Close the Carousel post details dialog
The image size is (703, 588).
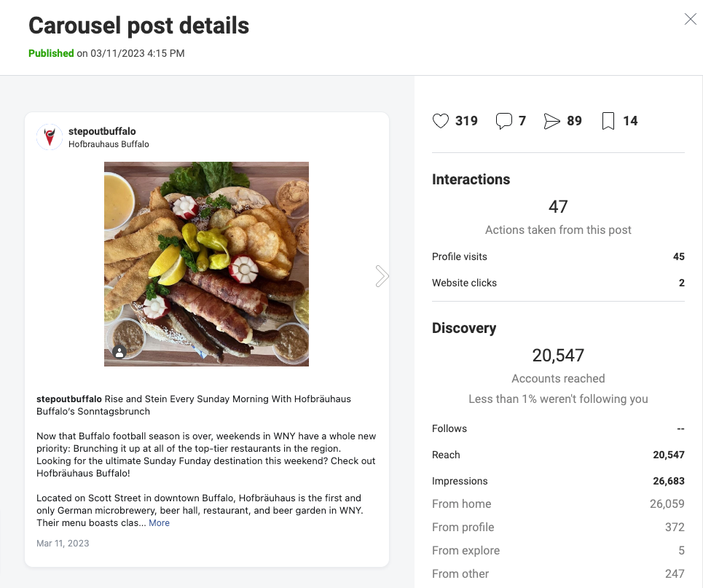click(x=691, y=19)
